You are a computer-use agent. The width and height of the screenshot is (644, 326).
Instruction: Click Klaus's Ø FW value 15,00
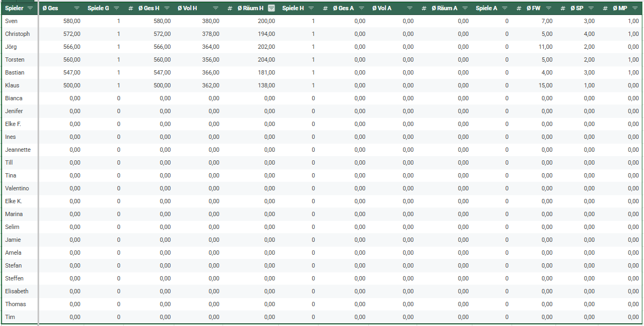click(x=545, y=85)
